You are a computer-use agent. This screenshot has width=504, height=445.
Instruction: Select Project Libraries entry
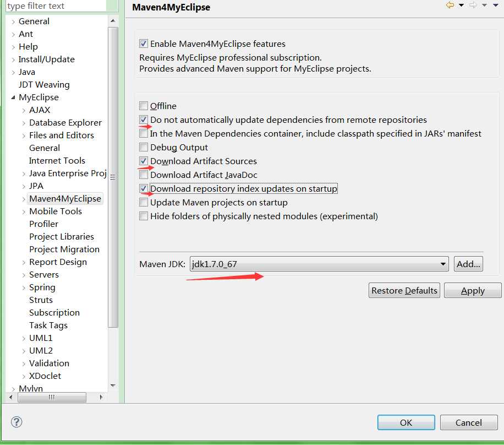pos(62,236)
